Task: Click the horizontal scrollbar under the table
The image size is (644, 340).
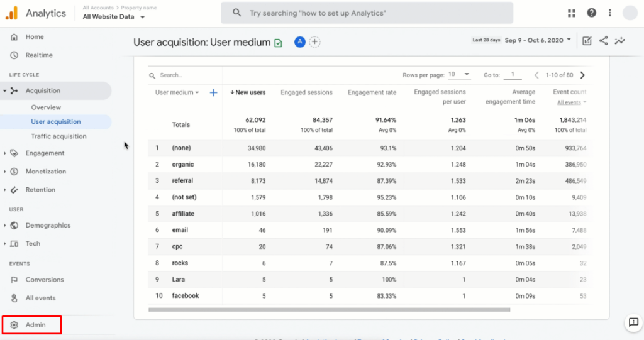Action: pos(329,309)
